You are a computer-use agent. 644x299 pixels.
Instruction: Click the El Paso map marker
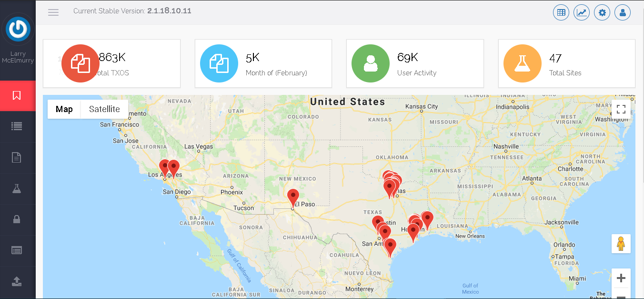pos(293,196)
